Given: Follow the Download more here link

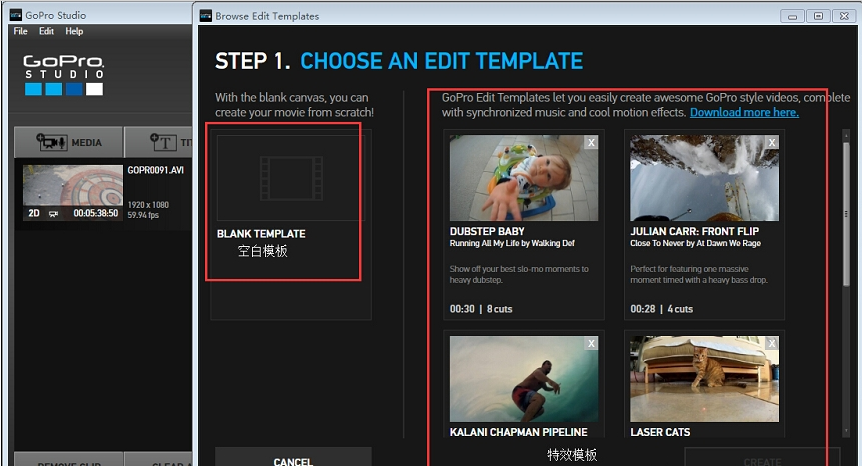Looking at the screenshot, I should coord(744,113).
